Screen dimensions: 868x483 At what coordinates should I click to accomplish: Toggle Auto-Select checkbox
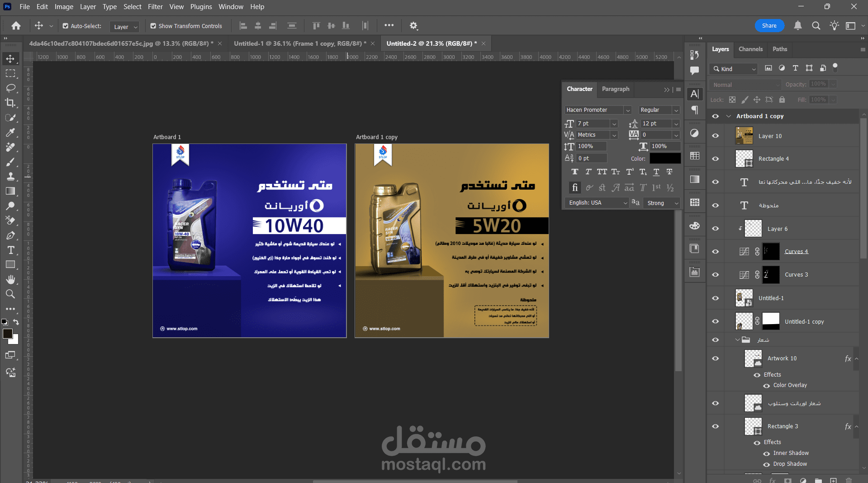pos(66,26)
